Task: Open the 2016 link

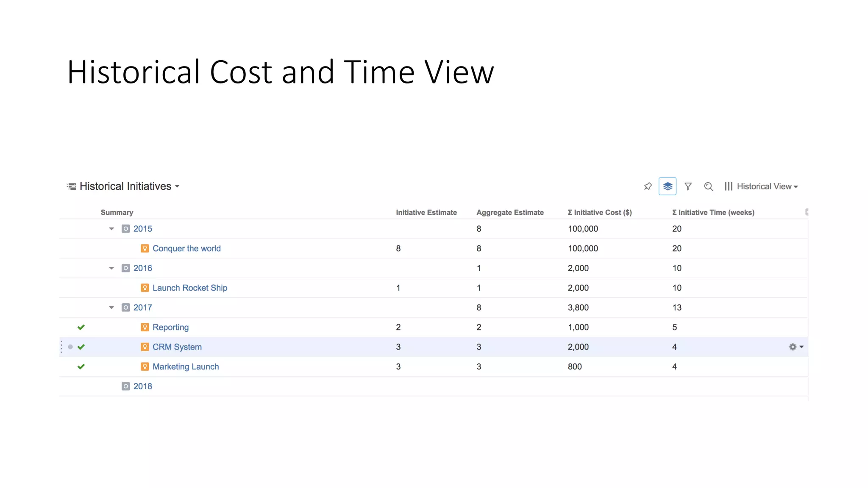Action: click(143, 268)
